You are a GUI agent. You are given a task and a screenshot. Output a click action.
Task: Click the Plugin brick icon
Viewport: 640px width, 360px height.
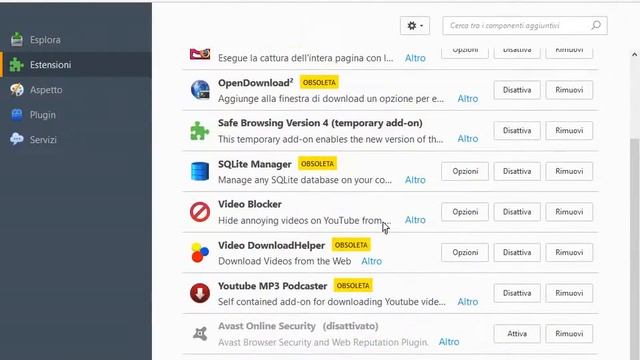point(17,115)
